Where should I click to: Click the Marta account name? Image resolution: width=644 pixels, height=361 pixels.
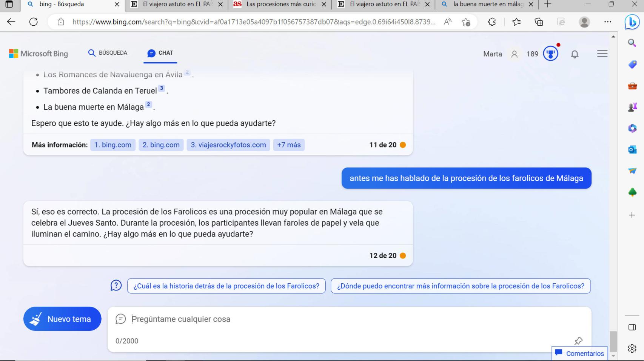493,54
